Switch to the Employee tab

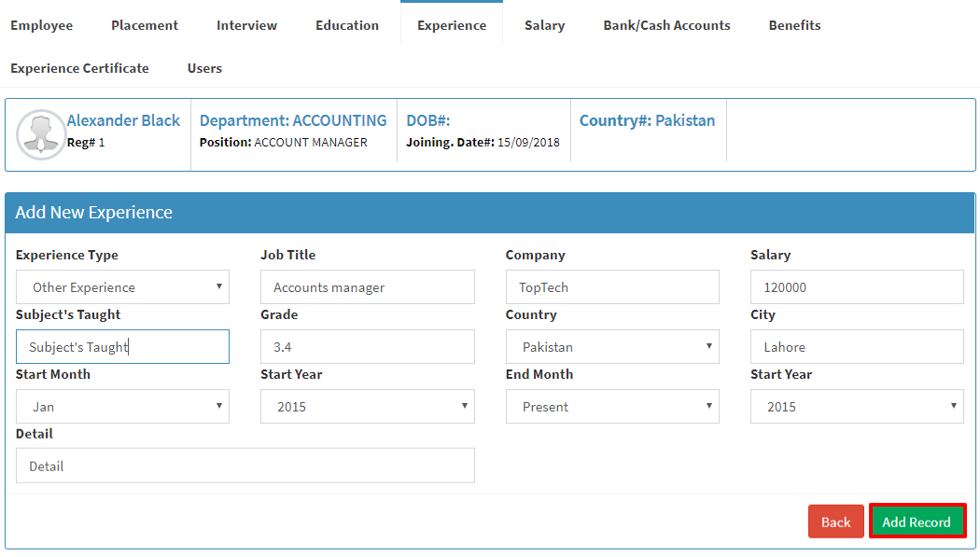pyautogui.click(x=41, y=25)
